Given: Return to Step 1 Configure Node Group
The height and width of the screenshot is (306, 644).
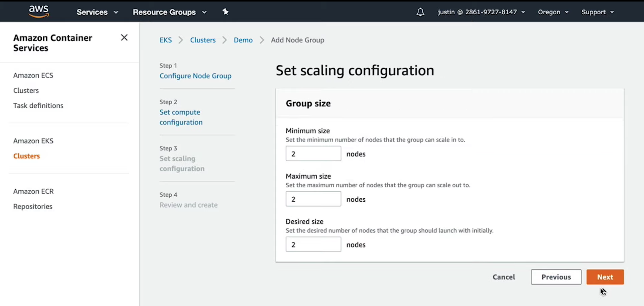Looking at the screenshot, I should [x=195, y=76].
